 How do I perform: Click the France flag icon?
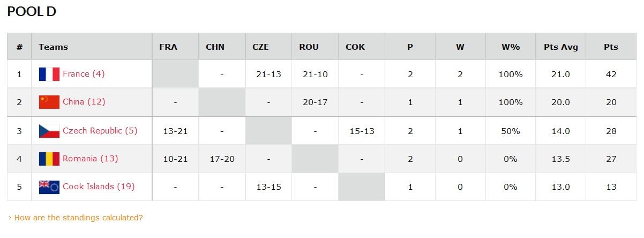pos(49,74)
